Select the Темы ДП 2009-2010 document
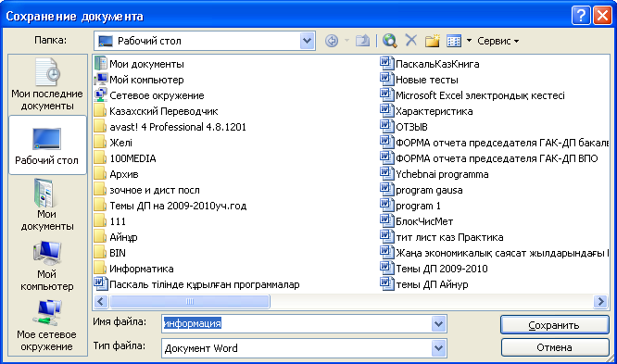 (x=434, y=269)
